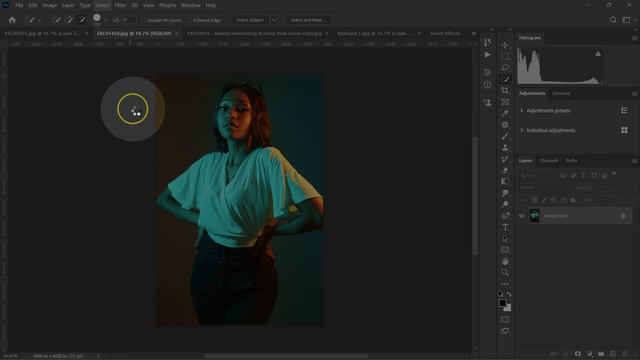The width and height of the screenshot is (640, 360).
Task: Switch to the Paths tab
Action: click(571, 161)
